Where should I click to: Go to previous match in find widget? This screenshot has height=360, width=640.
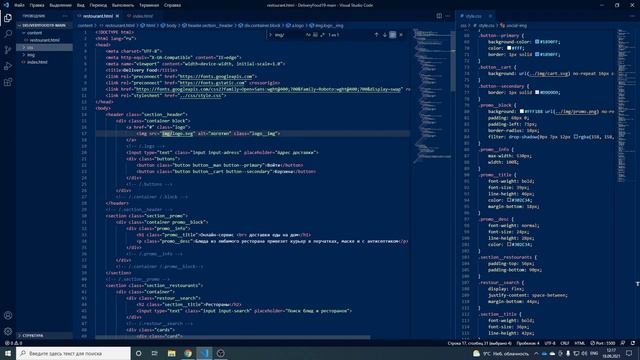[x=376, y=35]
